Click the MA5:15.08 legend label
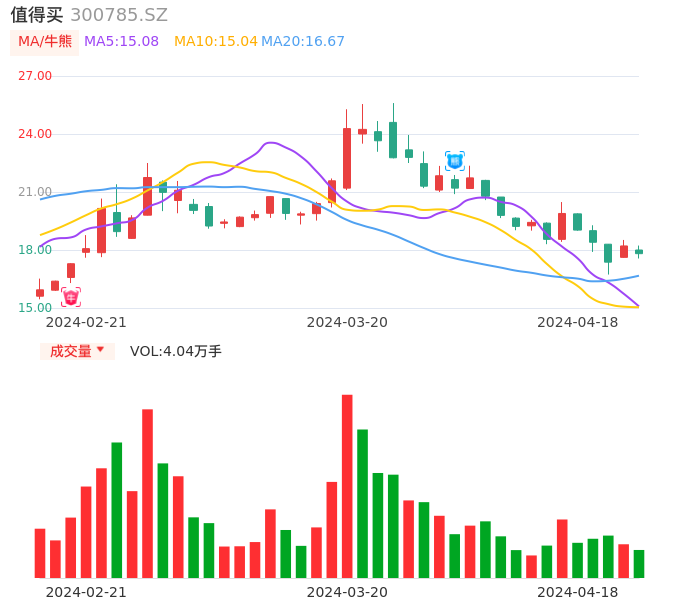686x606 pixels. coord(121,42)
